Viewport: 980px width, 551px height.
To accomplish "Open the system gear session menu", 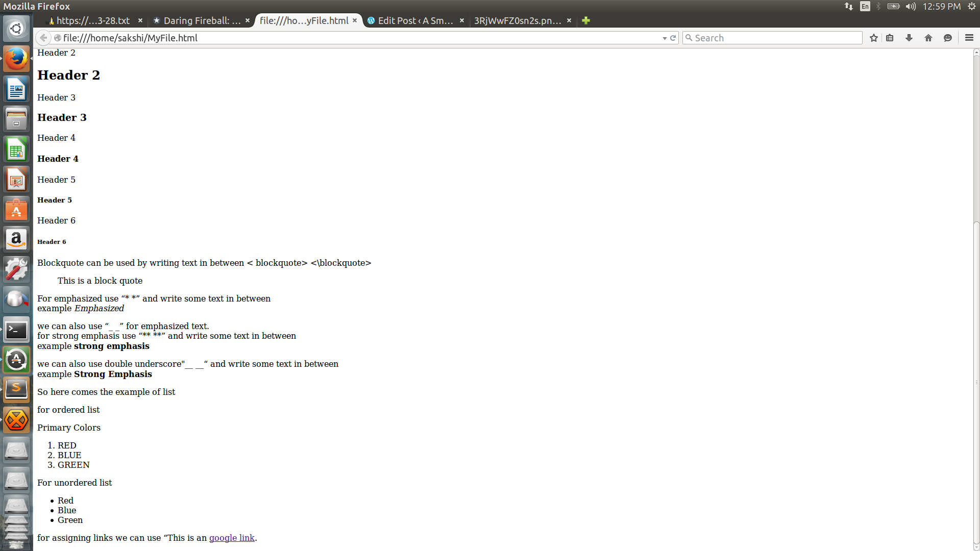I will (x=971, y=6).
